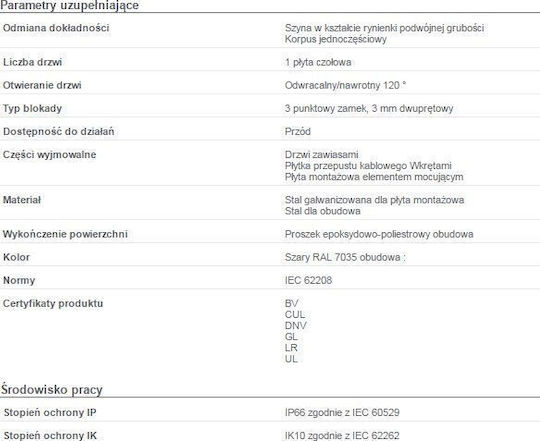Click the 'IP66 zgodnie z IEC 60529' value
Screen dimensions: 540x441
coord(342,412)
